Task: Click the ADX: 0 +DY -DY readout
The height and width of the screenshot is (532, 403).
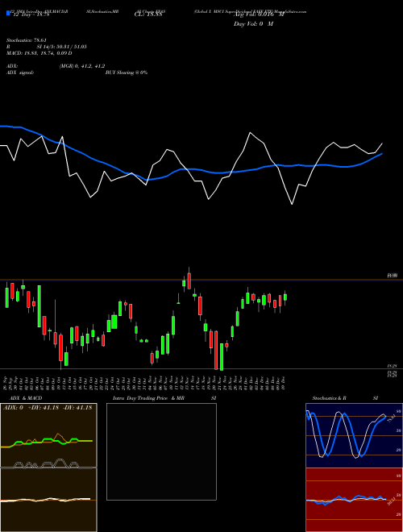Action: point(48,408)
